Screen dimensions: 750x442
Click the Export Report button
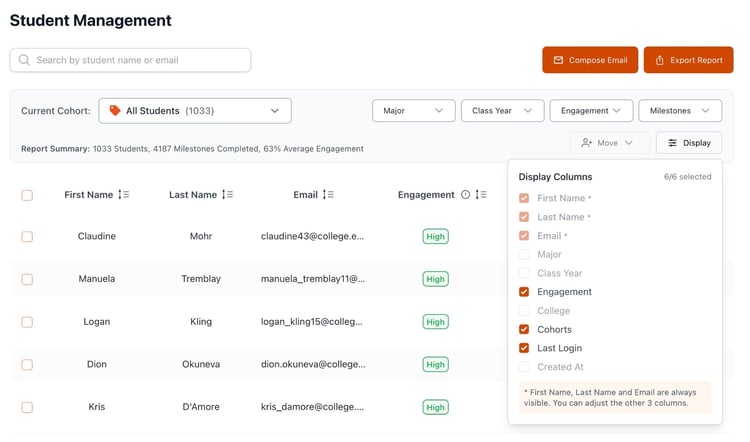(688, 60)
